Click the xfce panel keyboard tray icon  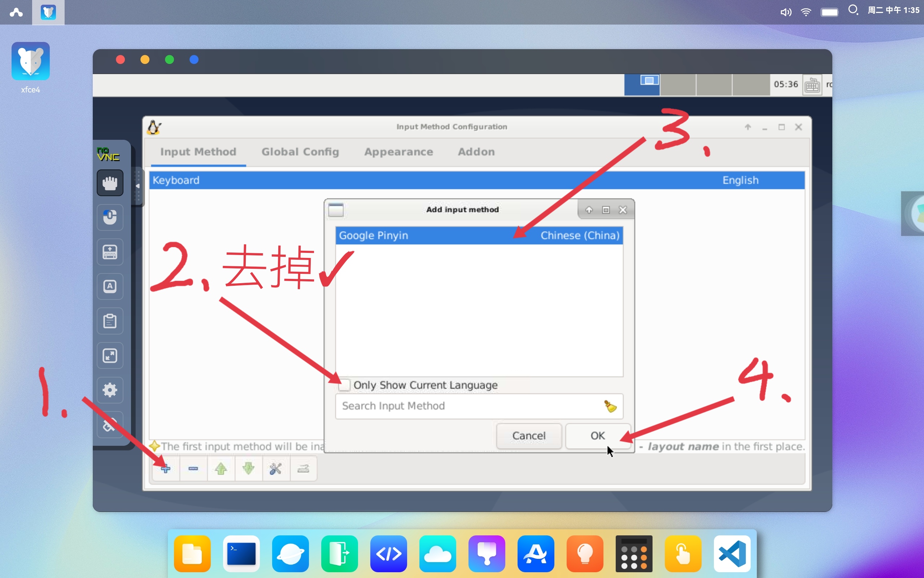coord(812,85)
